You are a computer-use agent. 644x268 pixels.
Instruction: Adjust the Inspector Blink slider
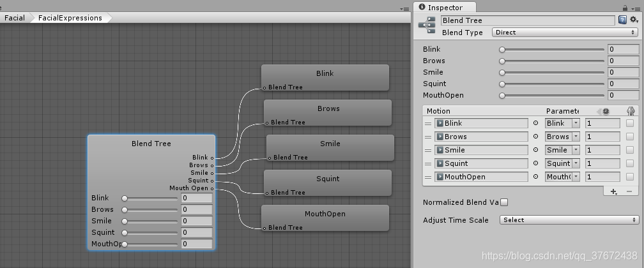pos(553,50)
